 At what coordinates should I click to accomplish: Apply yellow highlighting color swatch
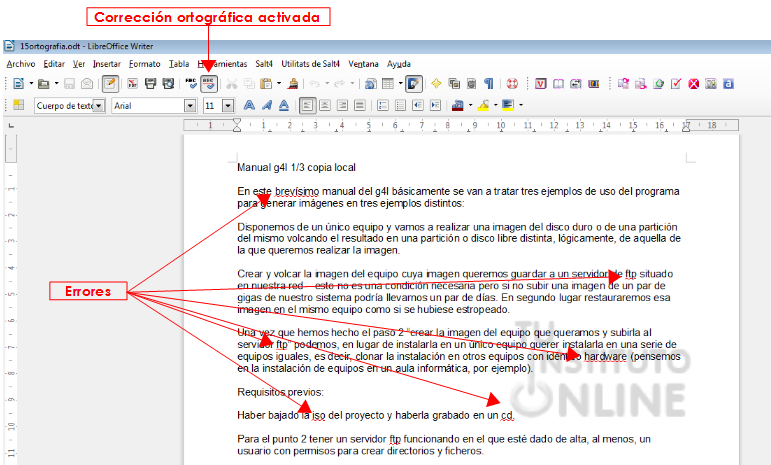pyautogui.click(x=482, y=105)
